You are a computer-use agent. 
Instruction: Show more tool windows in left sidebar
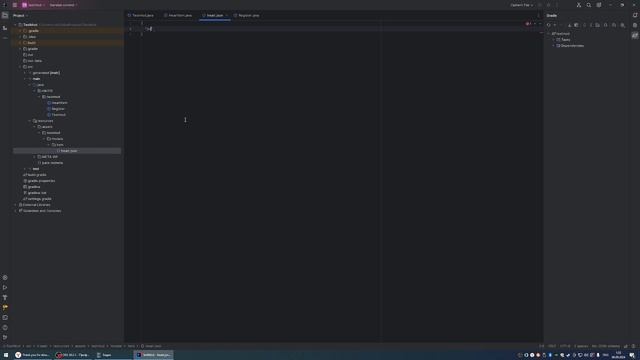pos(5,38)
